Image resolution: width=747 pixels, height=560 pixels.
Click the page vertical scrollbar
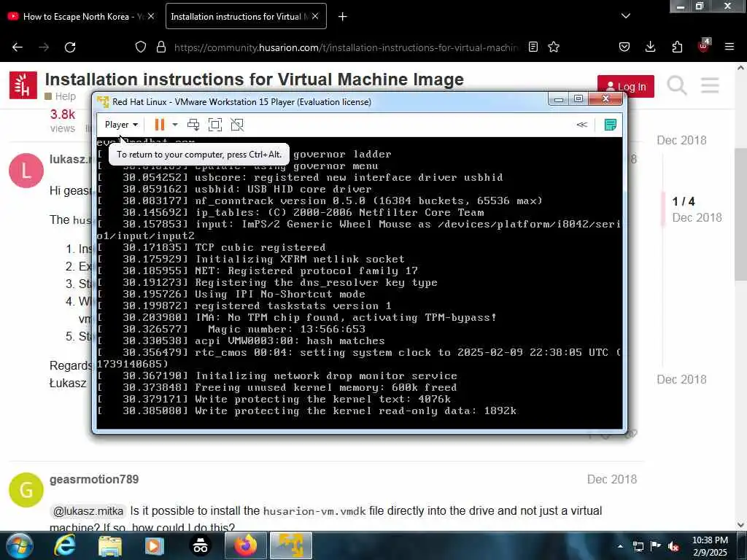click(x=740, y=214)
